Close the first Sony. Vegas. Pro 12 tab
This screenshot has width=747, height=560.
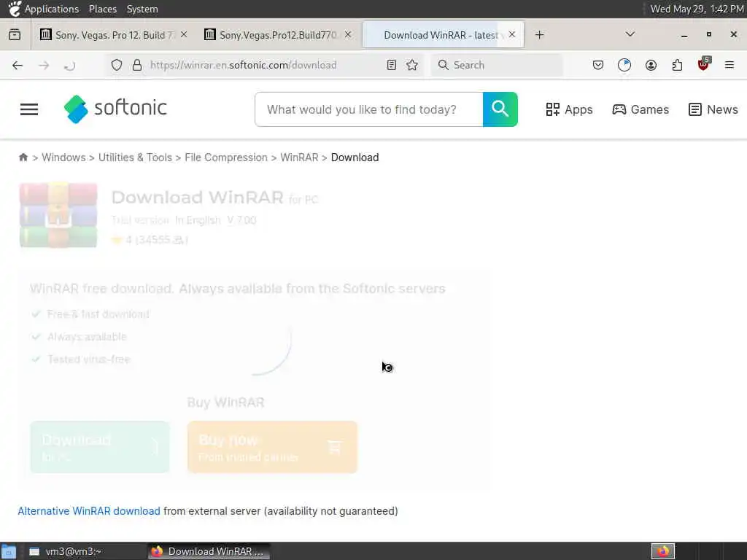point(184,35)
